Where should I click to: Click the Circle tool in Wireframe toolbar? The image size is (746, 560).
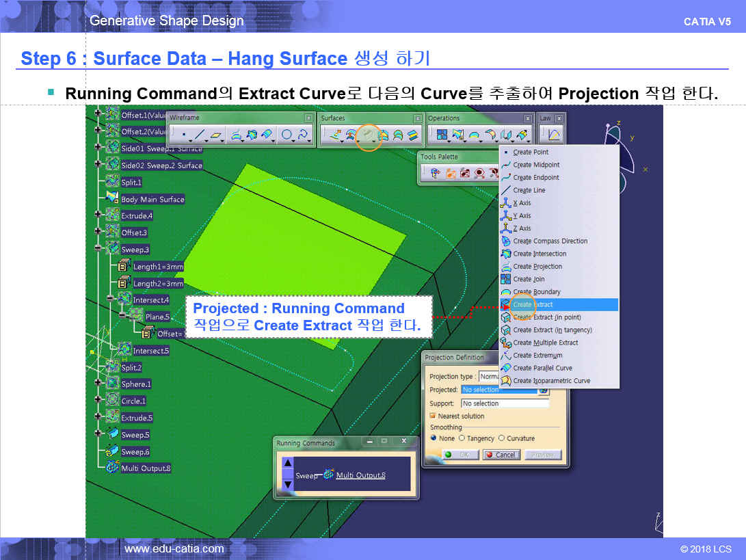click(x=287, y=135)
